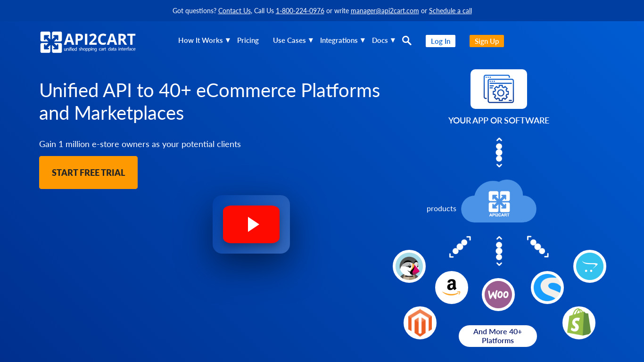Open the Schedule a call link

(450, 11)
